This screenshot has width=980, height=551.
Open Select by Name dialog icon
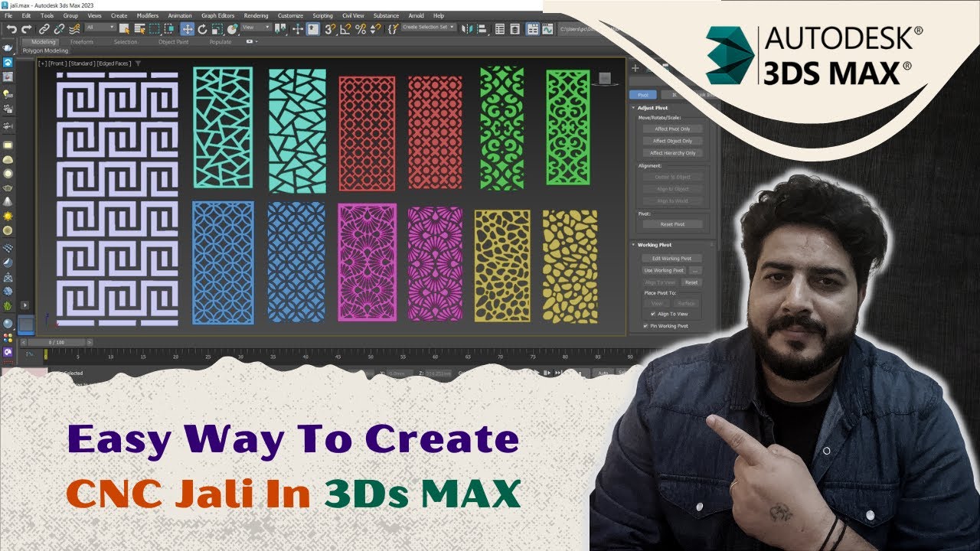point(139,29)
